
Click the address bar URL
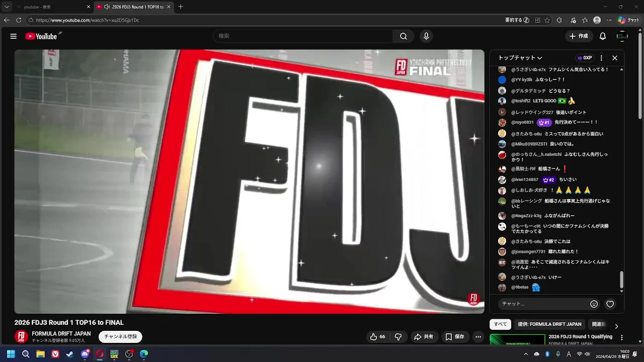click(88, 20)
